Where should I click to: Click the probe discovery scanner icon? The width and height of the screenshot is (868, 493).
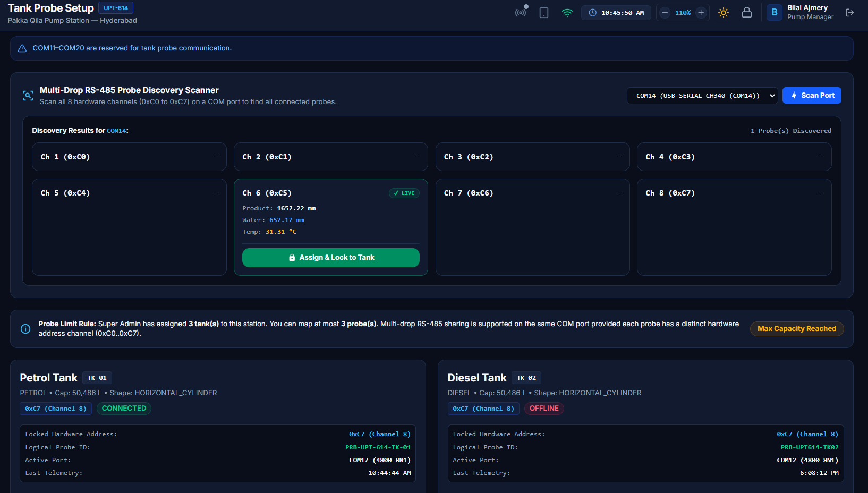[x=28, y=96]
